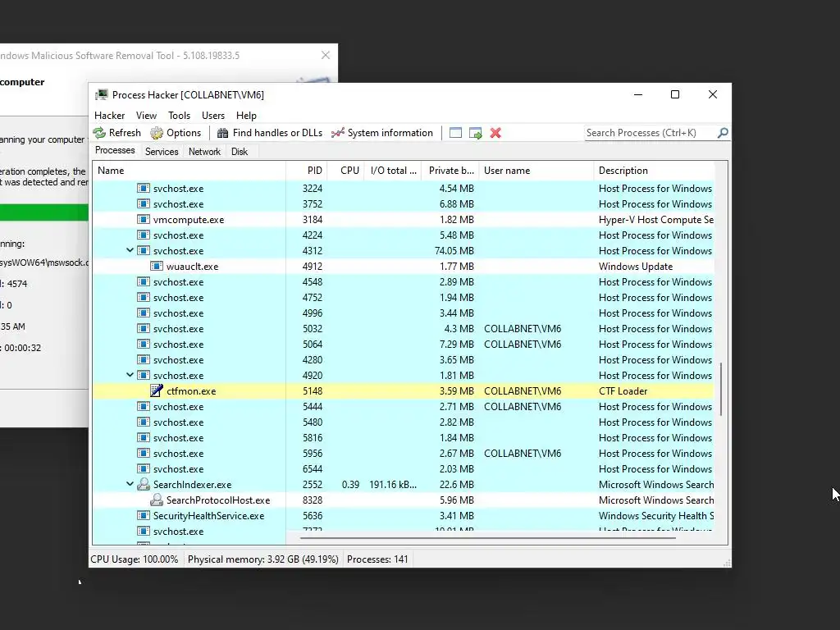Click the Process Hacker title bar icon
Screen dimensions: 840x630
coord(101,95)
